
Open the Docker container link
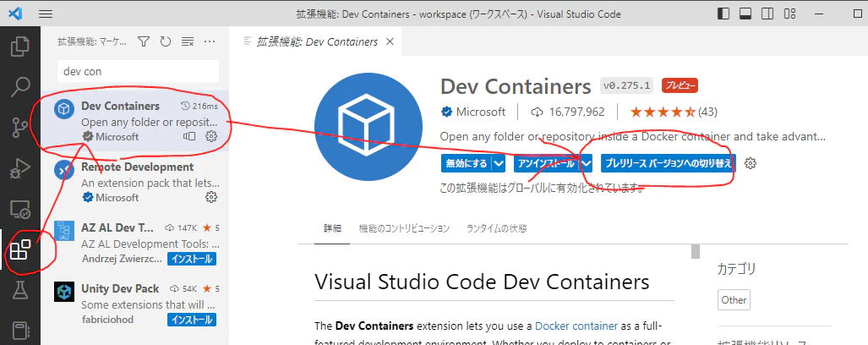(576, 326)
